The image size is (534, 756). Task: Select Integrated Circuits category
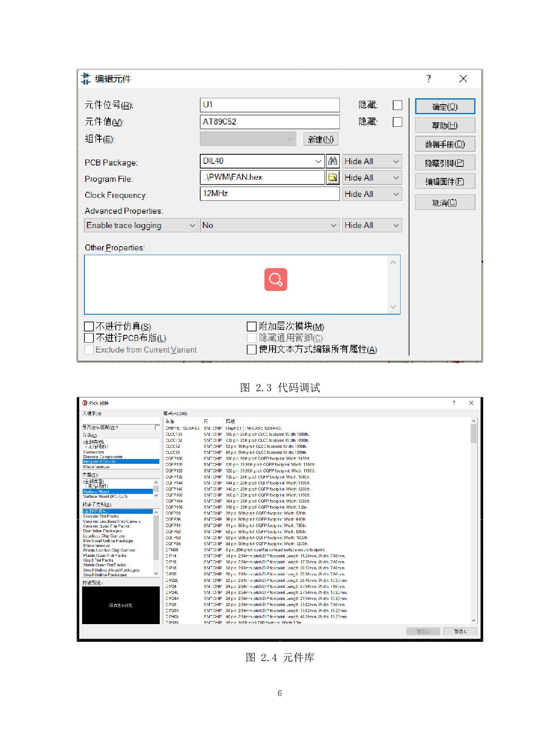click(x=121, y=462)
